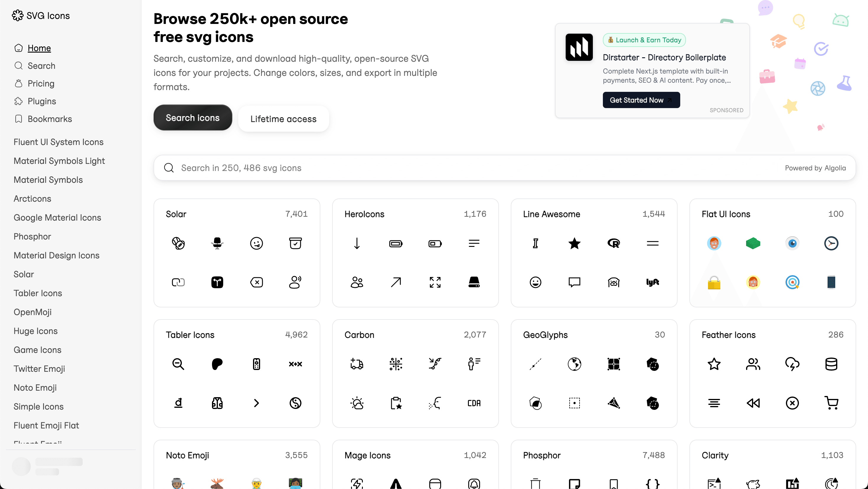Open the Flat UI Icons collection title

pyautogui.click(x=726, y=214)
